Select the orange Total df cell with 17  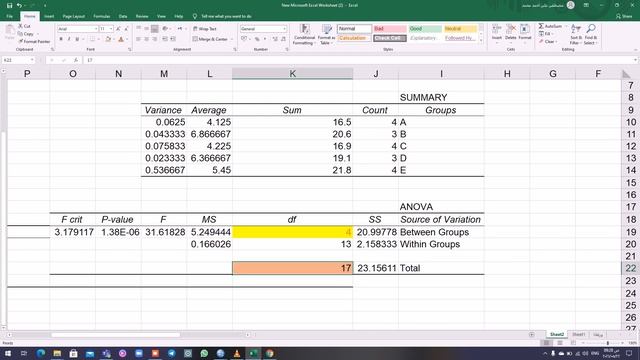[x=292, y=268]
